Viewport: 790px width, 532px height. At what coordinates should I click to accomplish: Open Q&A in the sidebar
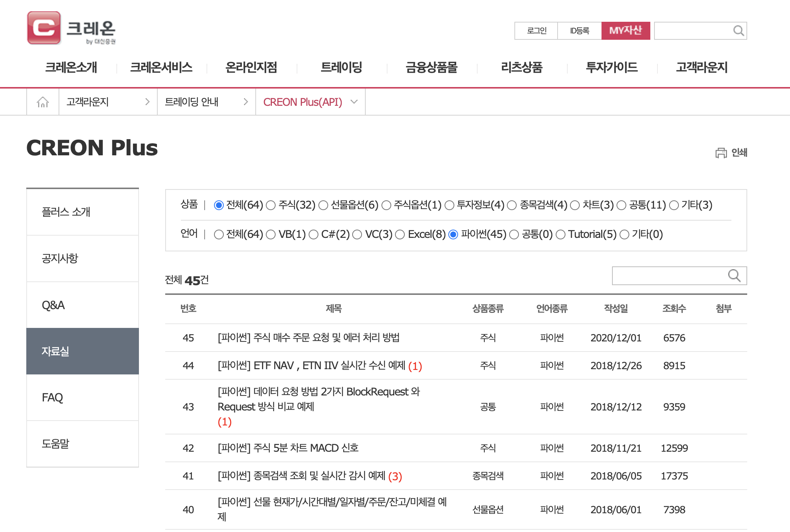[83, 305]
